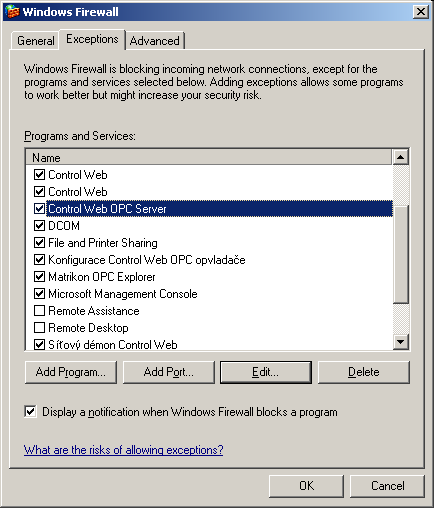Enable the Remote Desktop exception
This screenshot has width=434, height=508.
(39, 328)
